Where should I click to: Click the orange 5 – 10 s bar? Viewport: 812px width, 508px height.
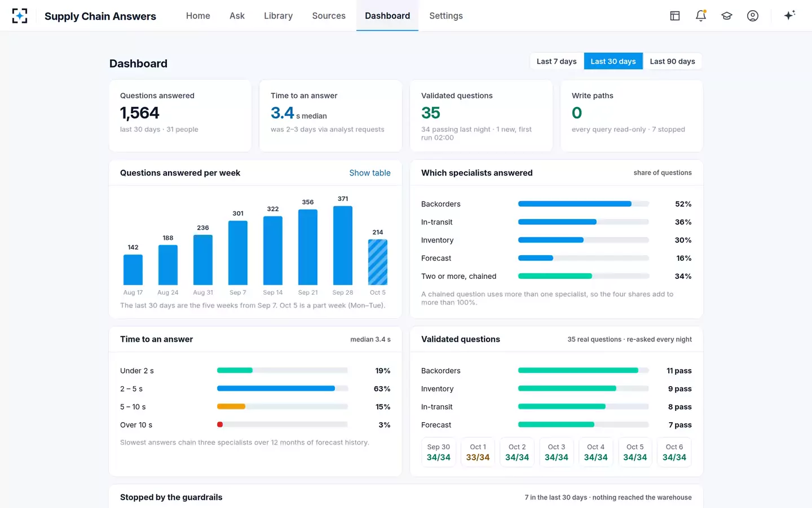point(231,406)
